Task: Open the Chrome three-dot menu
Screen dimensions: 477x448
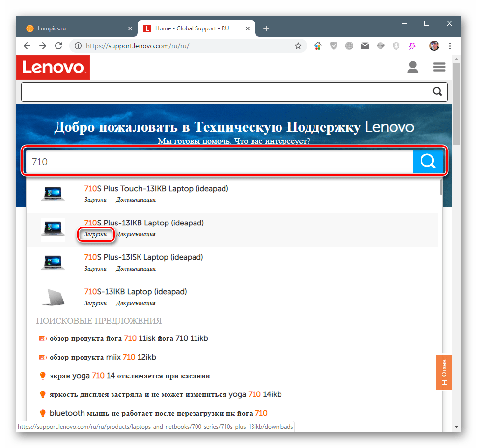Action: point(450,45)
